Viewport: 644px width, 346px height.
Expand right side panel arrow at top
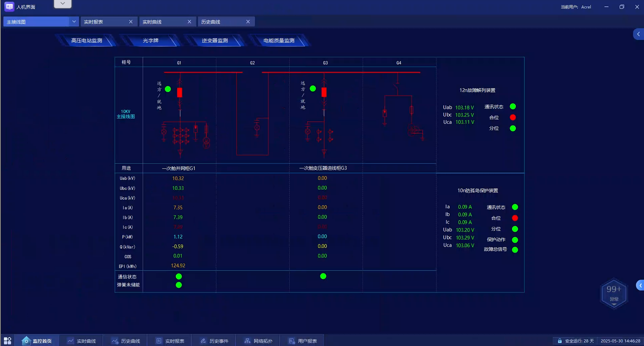coord(638,34)
